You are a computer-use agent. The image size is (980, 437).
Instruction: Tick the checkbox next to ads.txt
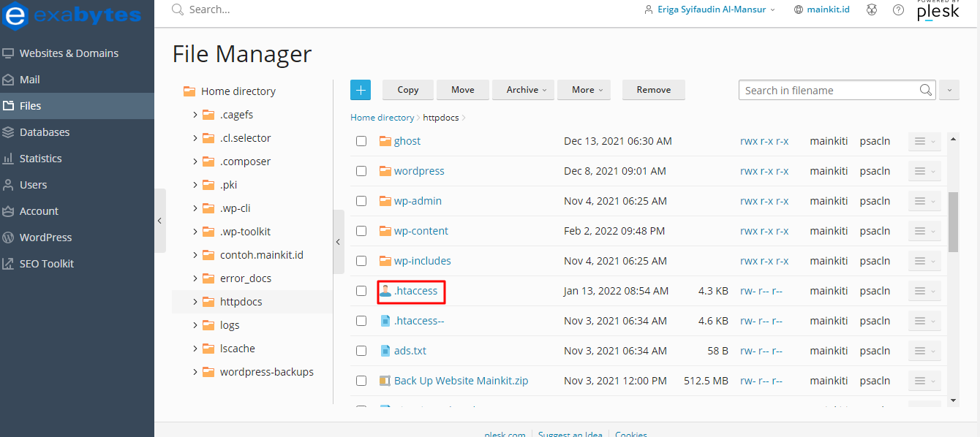point(361,350)
